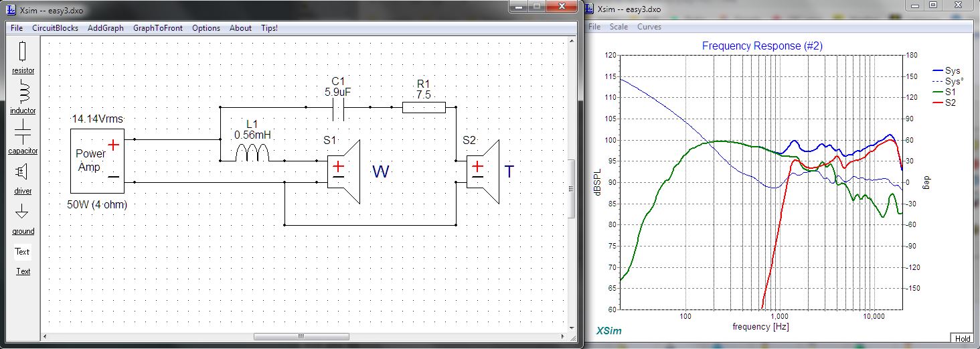Select the capacitor component tool
Viewport: 980px width, 349px height.
point(23,137)
